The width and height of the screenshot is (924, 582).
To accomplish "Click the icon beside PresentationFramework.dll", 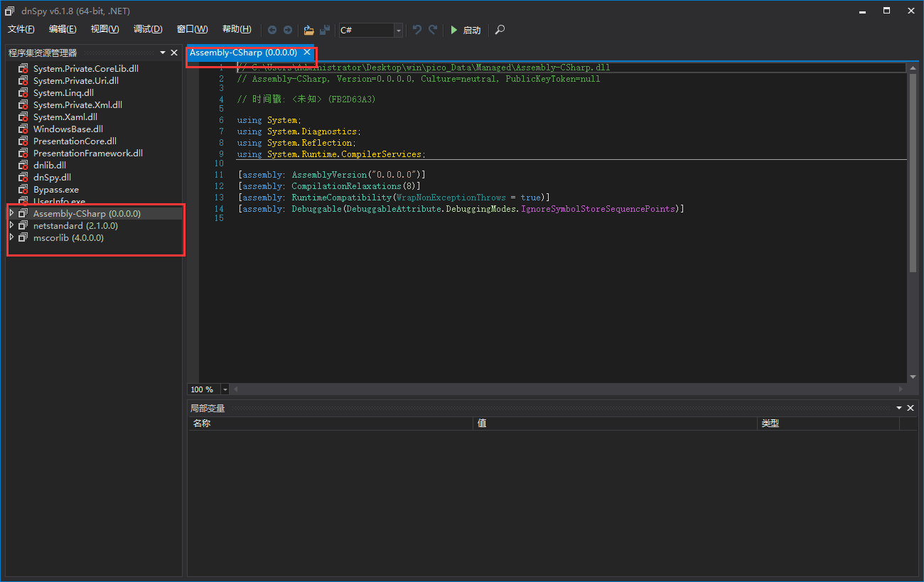I will [23, 153].
